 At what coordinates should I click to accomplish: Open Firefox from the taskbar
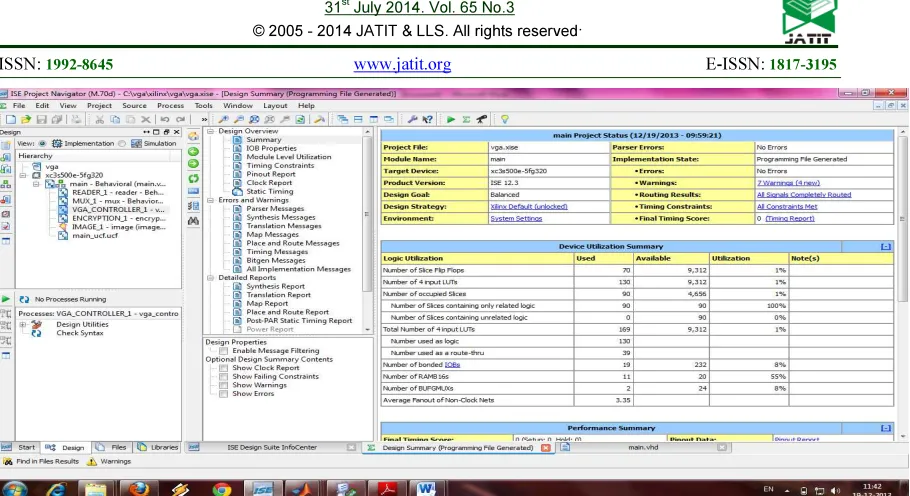point(139,488)
